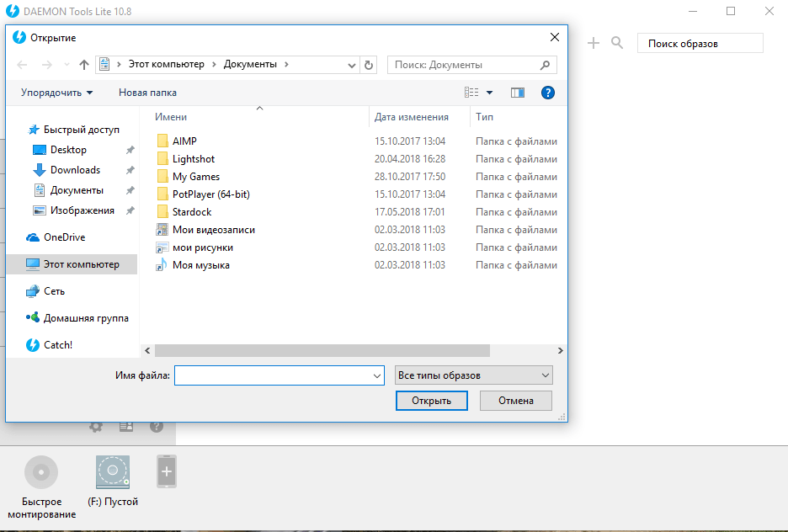Open recent locations dropdown arrow
Image resolution: width=788 pixels, height=532 pixels.
pyautogui.click(x=67, y=65)
